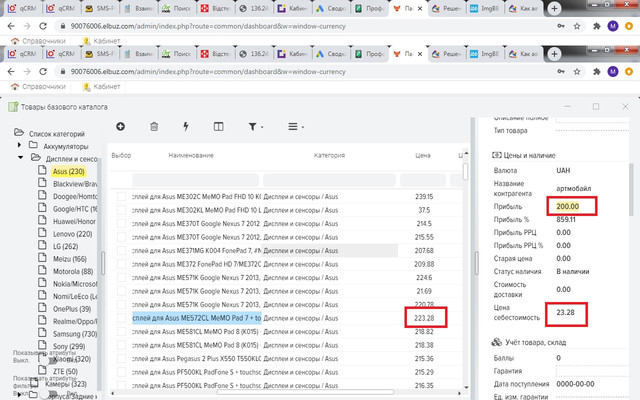Click the Цена себестоимость value 23.28
640x400 pixels.
click(x=565, y=312)
